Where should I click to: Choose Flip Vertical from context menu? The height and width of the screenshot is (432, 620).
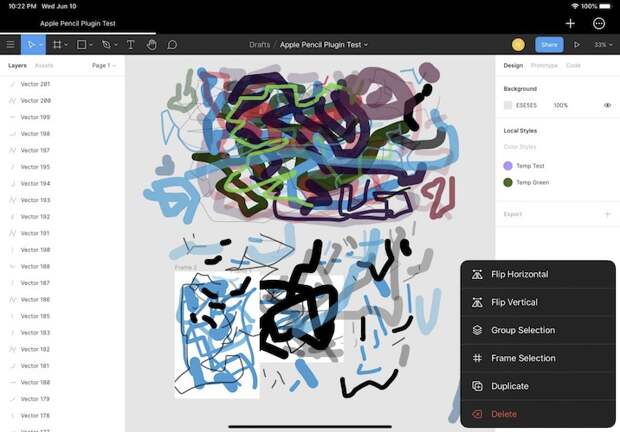(538, 302)
